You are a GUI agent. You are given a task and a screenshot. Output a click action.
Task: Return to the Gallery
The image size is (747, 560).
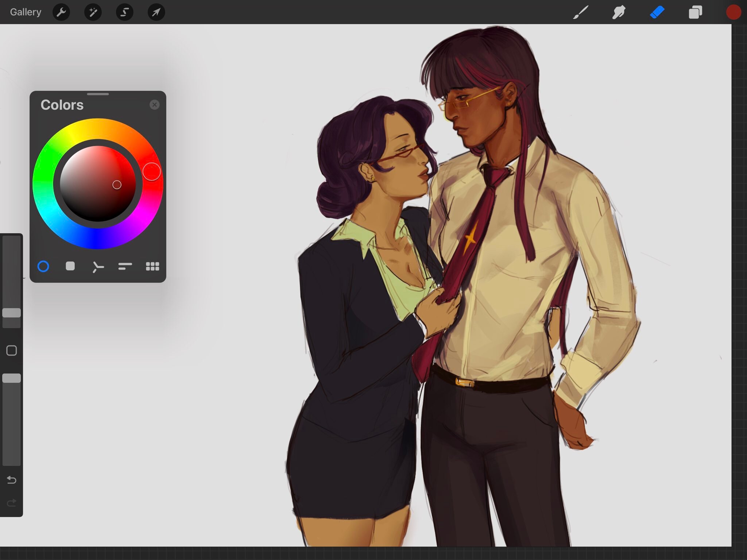[x=26, y=12]
